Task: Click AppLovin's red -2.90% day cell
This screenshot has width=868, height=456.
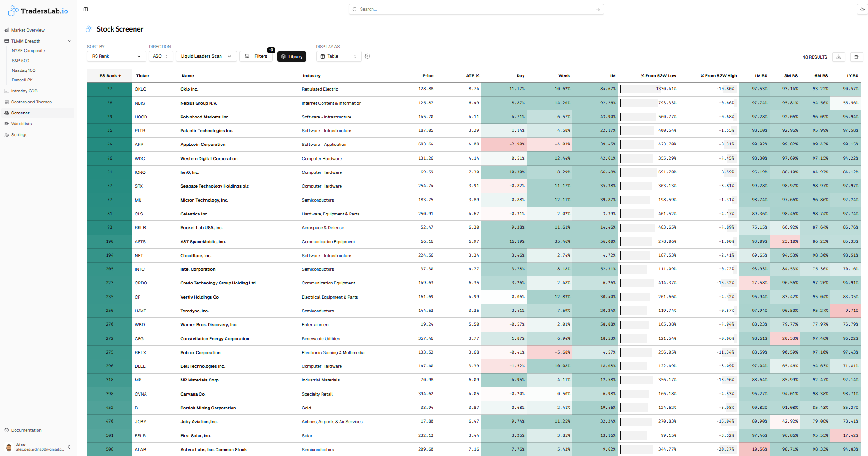Action: coord(504,144)
